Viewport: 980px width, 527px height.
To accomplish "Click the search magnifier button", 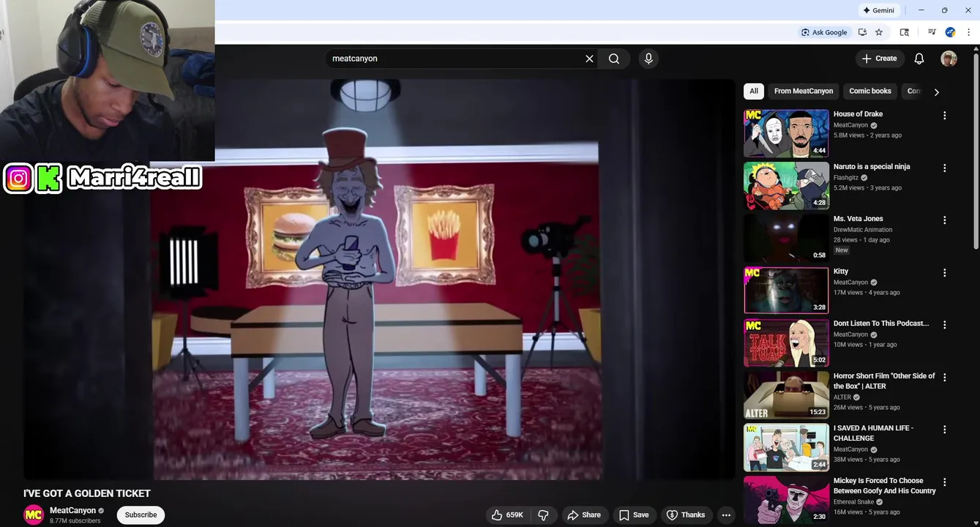I will [x=614, y=59].
